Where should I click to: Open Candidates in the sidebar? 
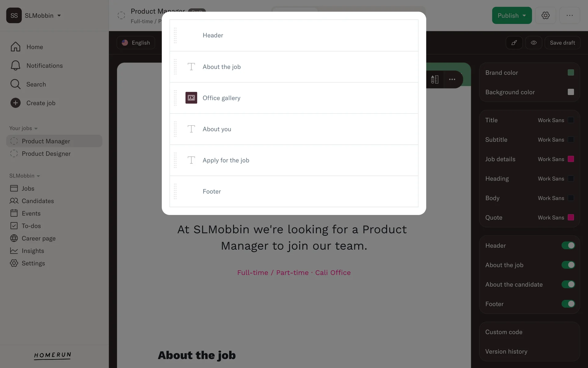(38, 201)
